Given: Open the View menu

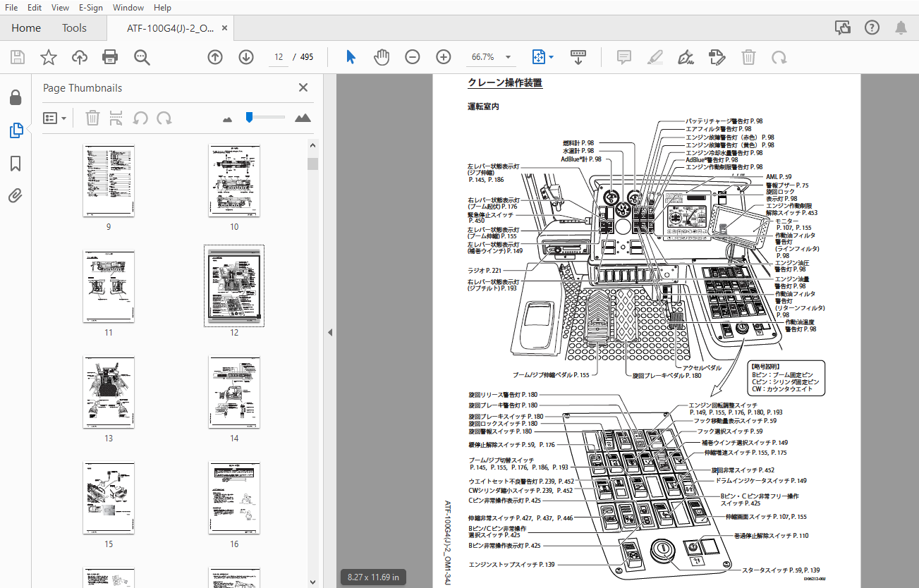Looking at the screenshot, I should pos(60,8).
